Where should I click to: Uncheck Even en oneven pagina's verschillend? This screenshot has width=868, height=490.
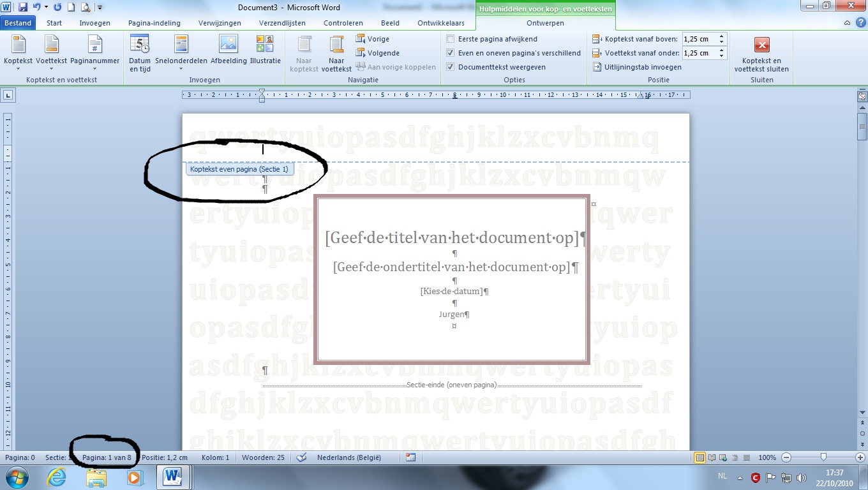(451, 53)
